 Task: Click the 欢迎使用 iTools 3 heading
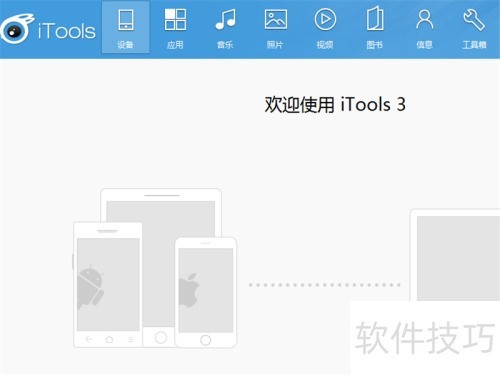pyautogui.click(x=335, y=105)
